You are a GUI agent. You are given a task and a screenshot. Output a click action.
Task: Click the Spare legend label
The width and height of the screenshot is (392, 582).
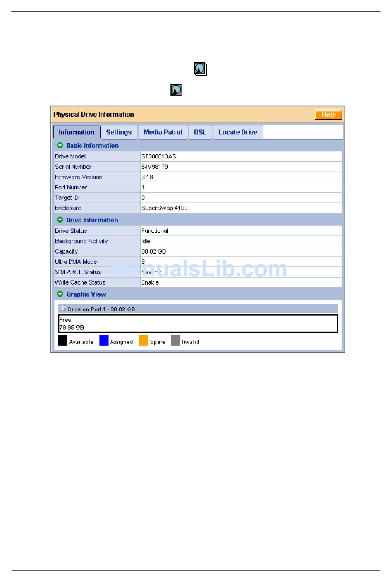[x=158, y=342]
